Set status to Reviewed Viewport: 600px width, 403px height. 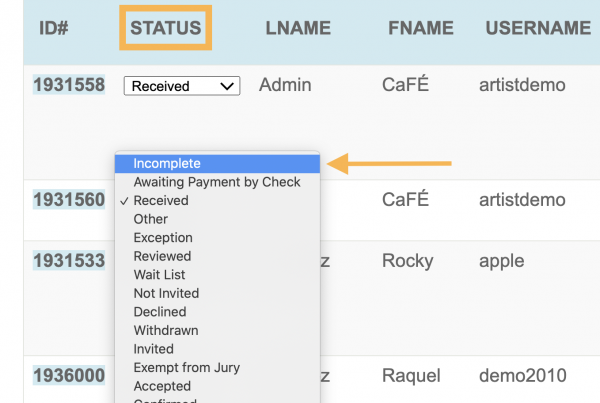pos(217,256)
